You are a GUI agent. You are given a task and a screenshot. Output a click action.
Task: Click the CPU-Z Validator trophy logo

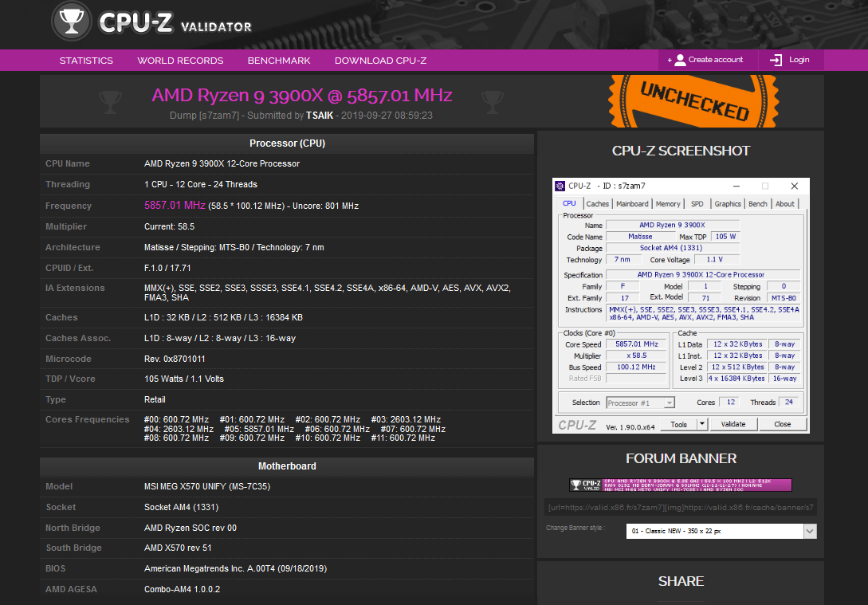71,22
